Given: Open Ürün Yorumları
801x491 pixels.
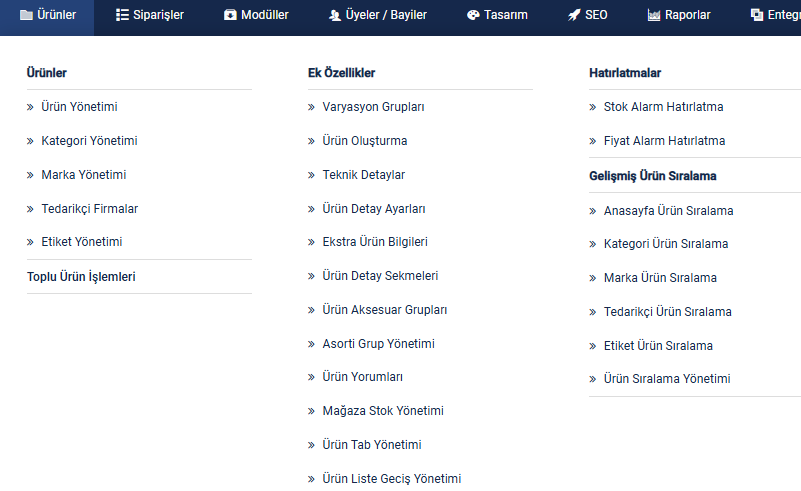Looking at the screenshot, I should click(363, 377).
